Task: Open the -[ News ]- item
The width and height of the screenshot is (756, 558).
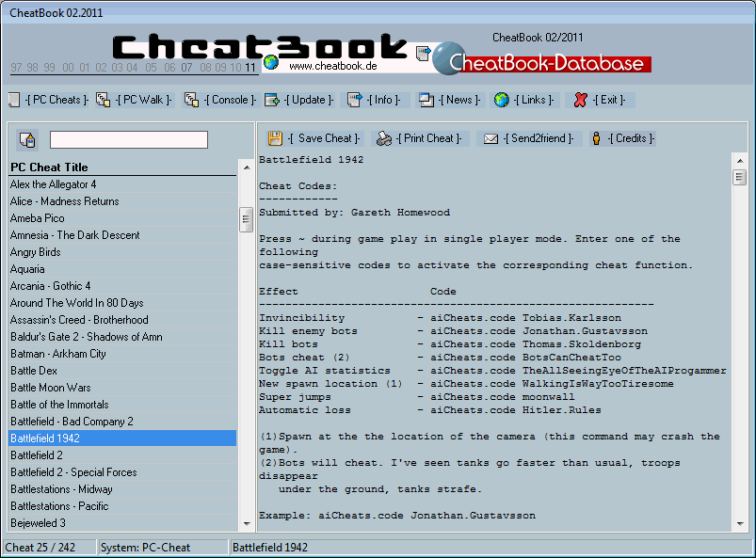Action: 459,101
